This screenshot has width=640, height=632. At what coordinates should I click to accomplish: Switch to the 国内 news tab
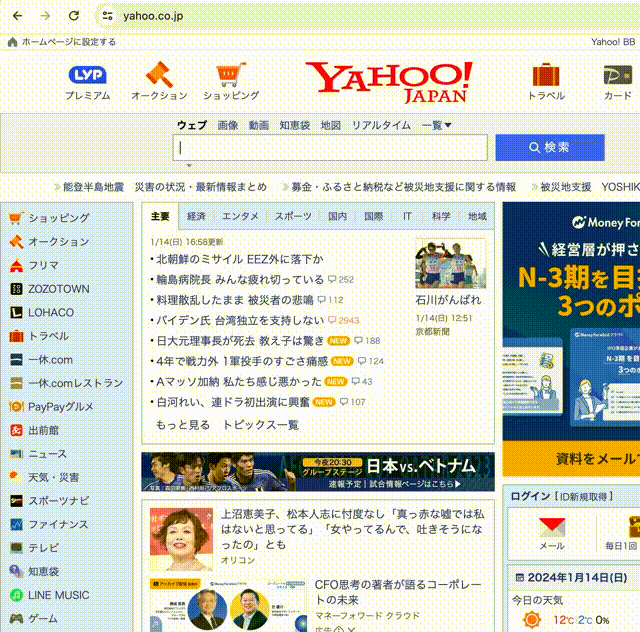338,216
